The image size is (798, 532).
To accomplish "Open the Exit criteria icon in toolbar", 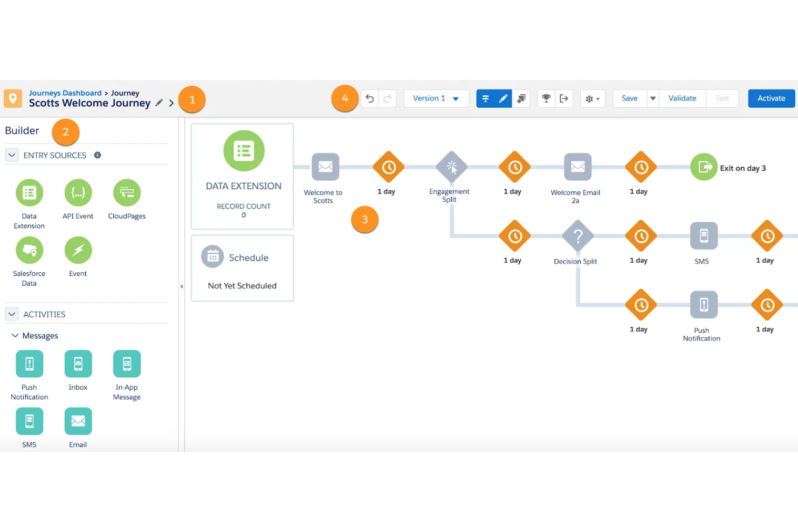I will (x=564, y=99).
